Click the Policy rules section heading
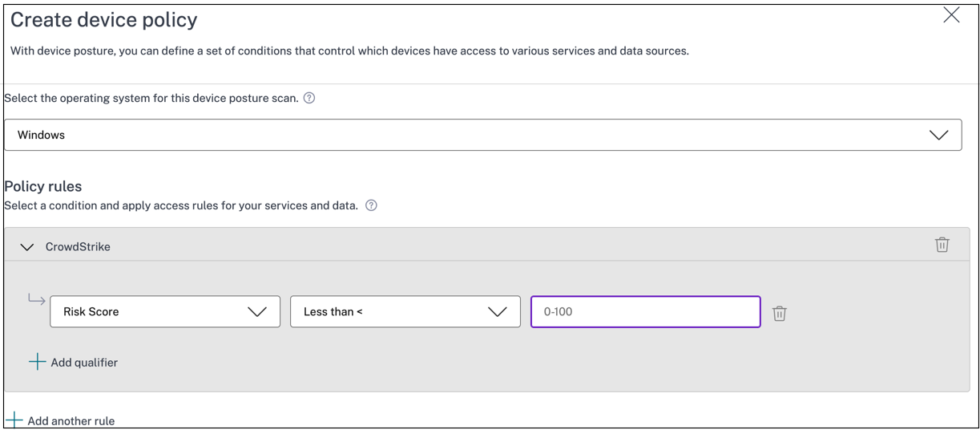The width and height of the screenshot is (980, 430). pos(43,186)
